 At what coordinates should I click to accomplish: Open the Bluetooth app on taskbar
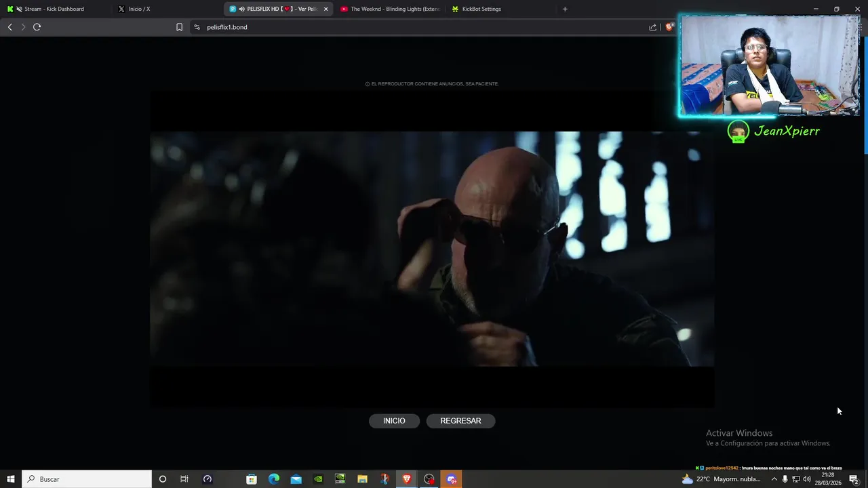pyautogui.click(x=384, y=479)
